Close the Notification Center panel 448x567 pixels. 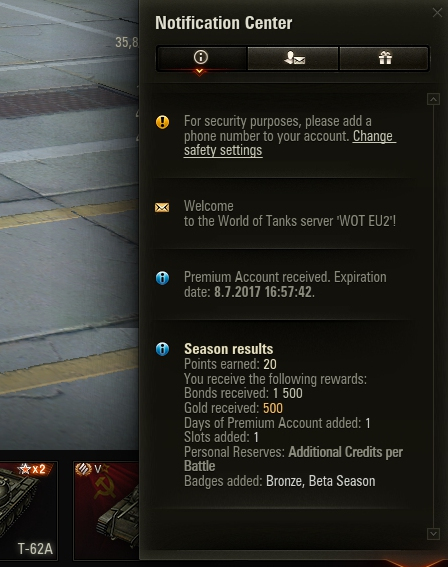click(x=438, y=13)
